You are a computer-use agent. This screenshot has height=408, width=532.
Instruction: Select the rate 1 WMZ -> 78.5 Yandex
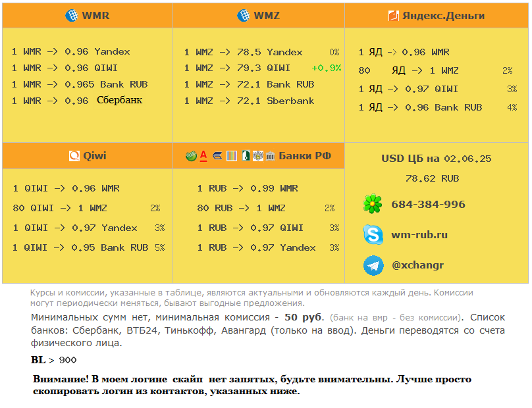click(243, 52)
